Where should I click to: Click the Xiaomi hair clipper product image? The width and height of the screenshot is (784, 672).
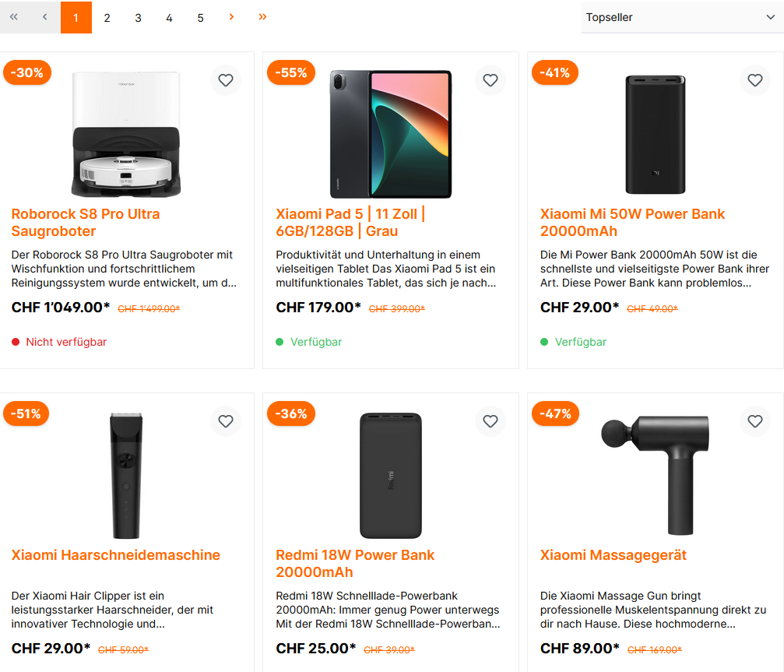pos(126,475)
